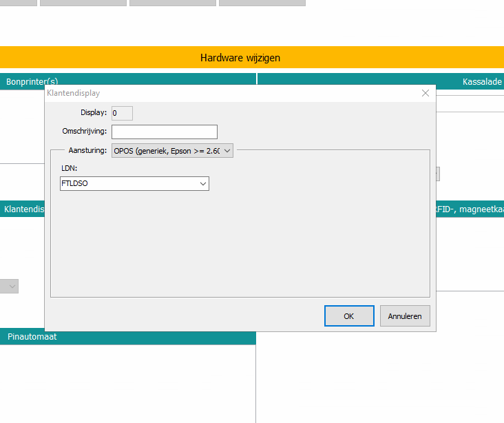Open the gray dropdown left of dialog

point(10,286)
